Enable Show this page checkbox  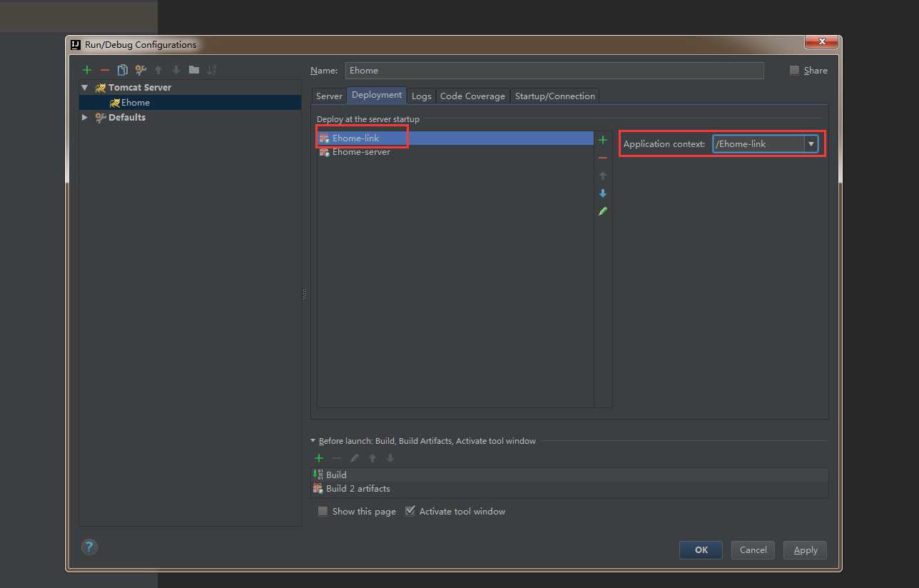coord(323,511)
